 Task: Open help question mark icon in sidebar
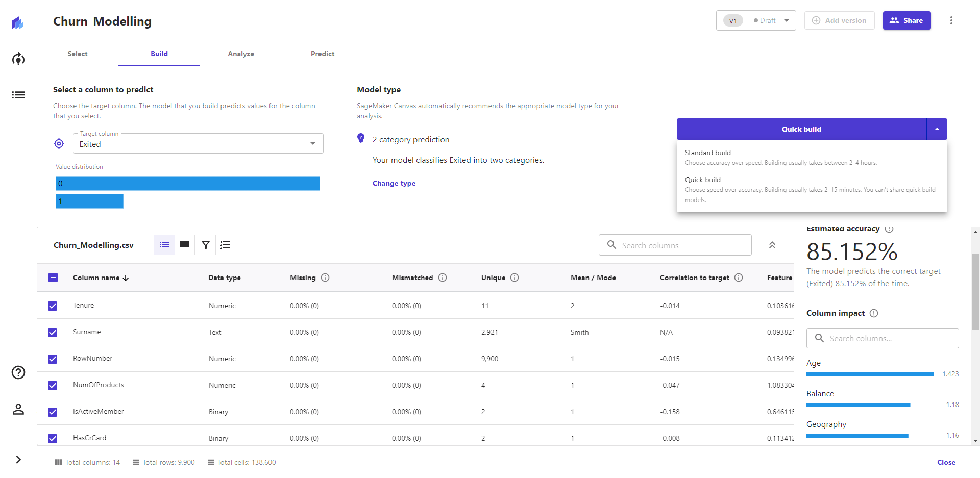tap(18, 372)
